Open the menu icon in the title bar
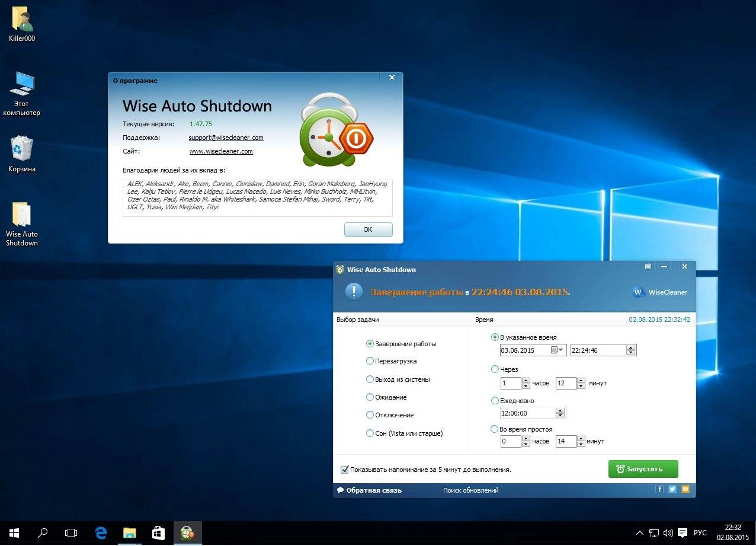The width and height of the screenshot is (756, 546). (x=648, y=267)
